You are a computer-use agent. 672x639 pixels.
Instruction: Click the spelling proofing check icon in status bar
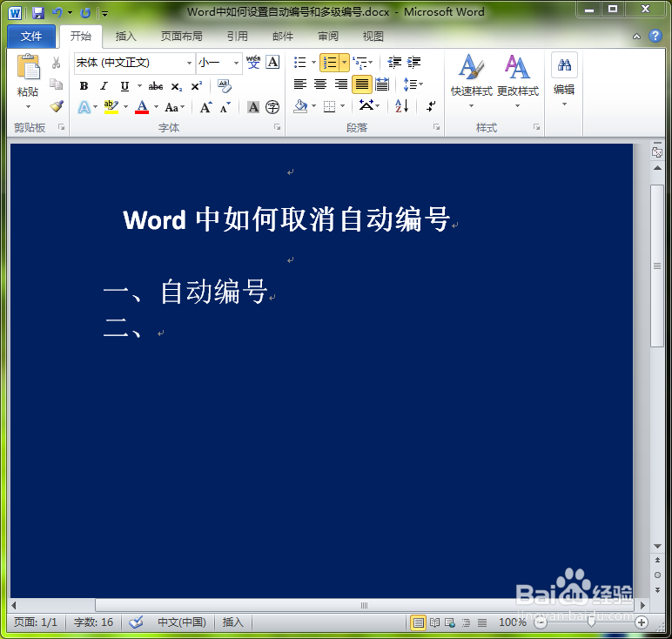[136, 622]
